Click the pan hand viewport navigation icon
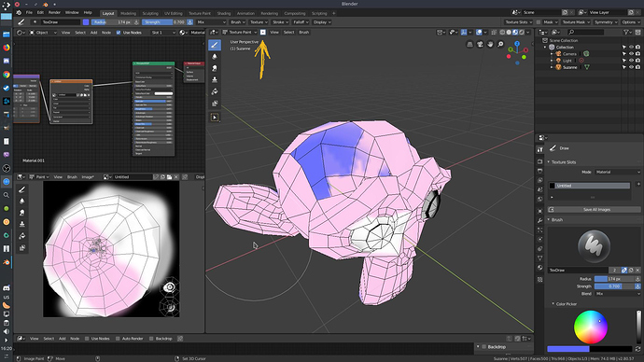 (x=490, y=44)
